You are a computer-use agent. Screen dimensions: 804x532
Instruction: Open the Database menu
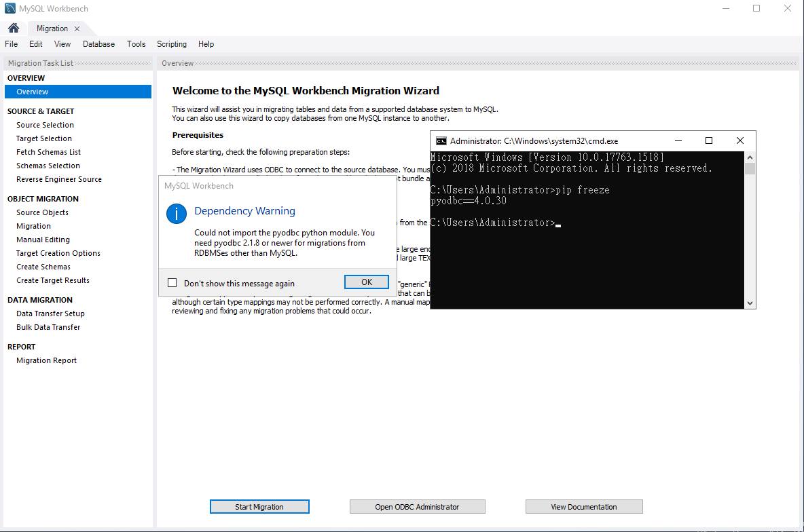click(x=99, y=44)
